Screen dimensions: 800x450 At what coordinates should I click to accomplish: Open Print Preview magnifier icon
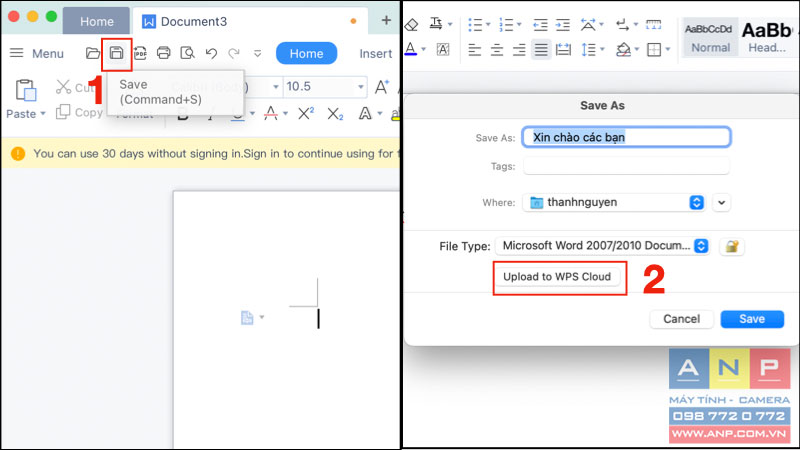click(x=187, y=53)
